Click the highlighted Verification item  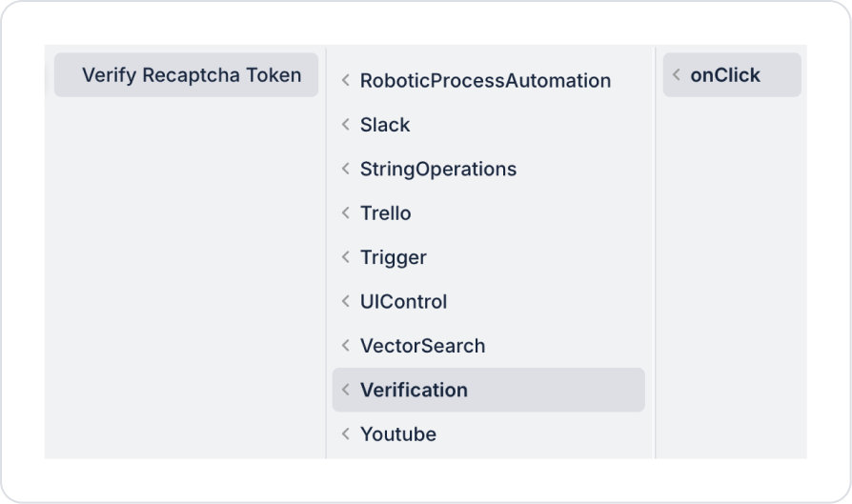click(x=414, y=390)
